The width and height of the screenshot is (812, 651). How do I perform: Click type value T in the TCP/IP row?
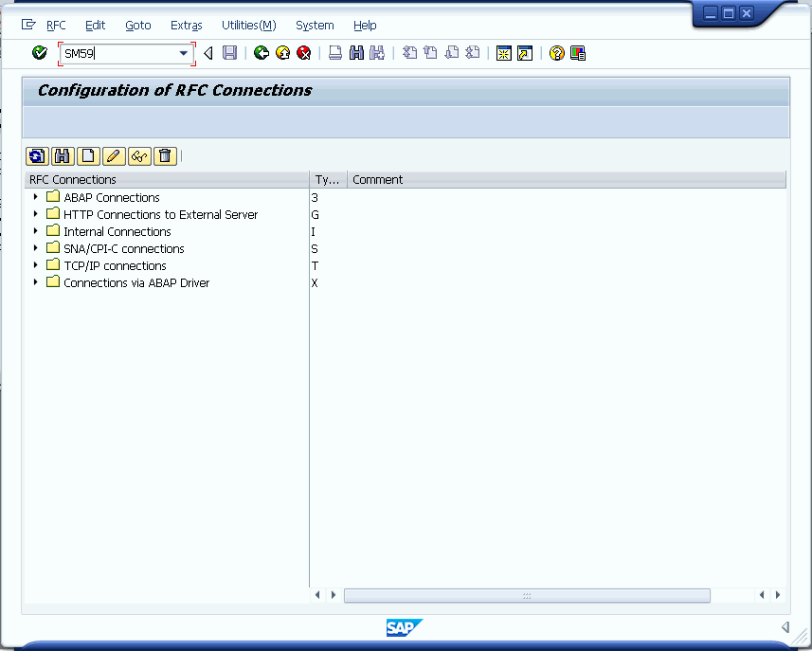point(315,265)
